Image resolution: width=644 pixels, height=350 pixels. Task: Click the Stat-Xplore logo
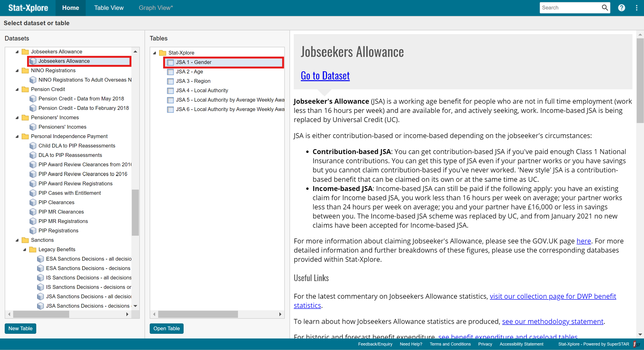(28, 8)
